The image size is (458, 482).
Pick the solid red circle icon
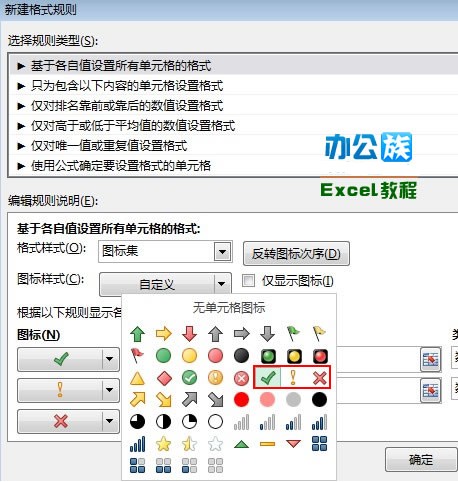click(x=241, y=400)
